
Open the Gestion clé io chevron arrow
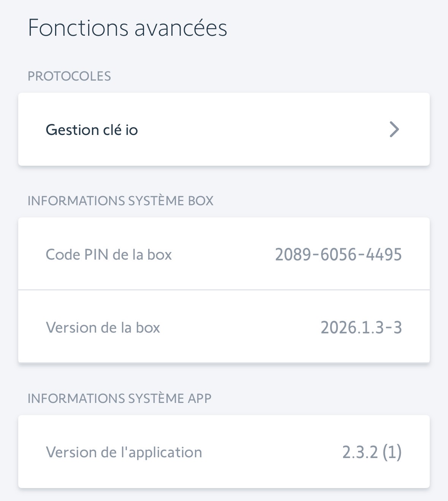coord(394,130)
